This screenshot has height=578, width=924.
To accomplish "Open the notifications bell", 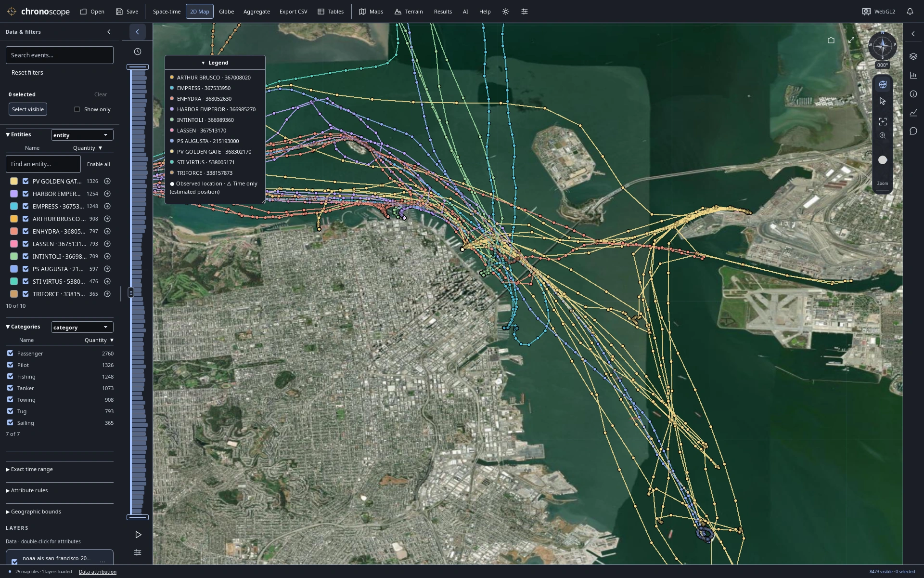I will point(910,12).
